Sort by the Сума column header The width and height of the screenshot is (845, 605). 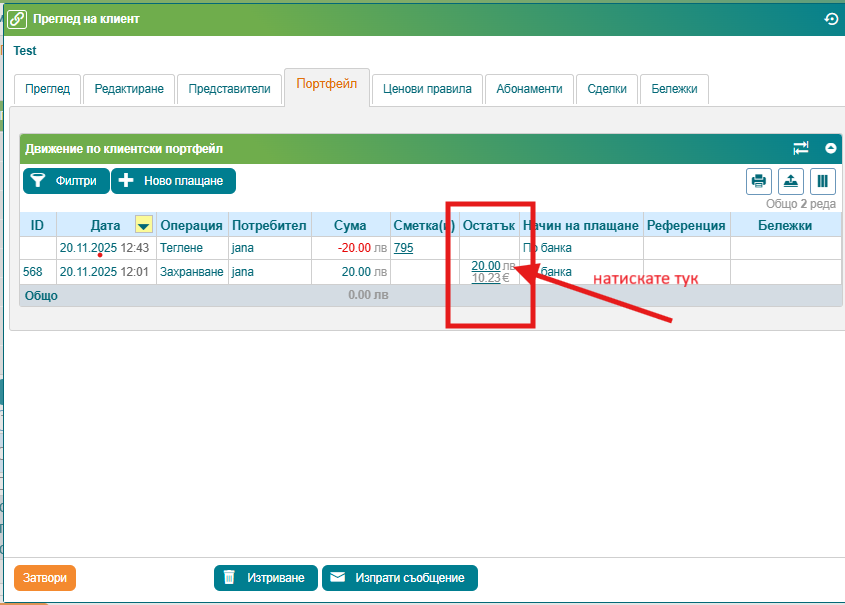pyautogui.click(x=350, y=225)
